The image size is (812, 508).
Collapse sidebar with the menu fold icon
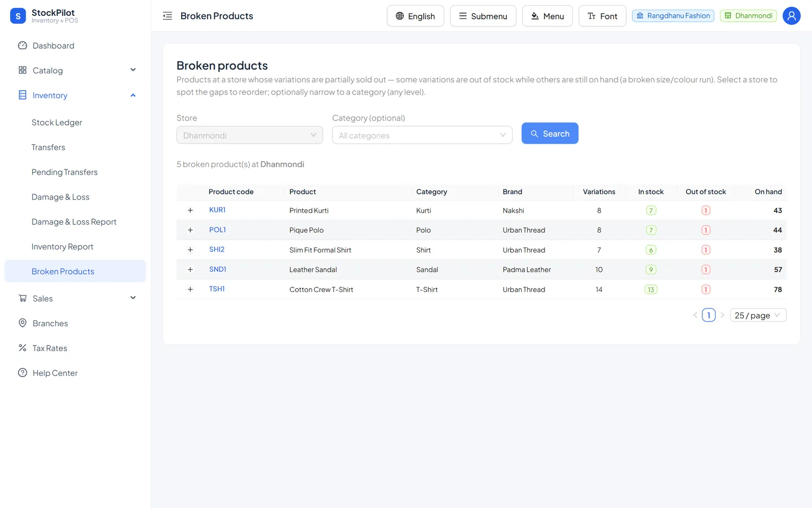(167, 16)
